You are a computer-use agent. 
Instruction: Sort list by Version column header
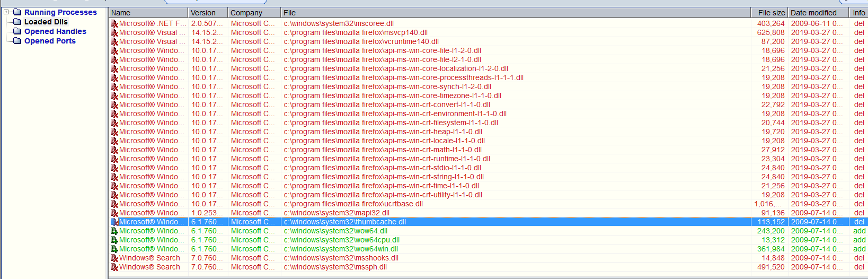(208, 13)
